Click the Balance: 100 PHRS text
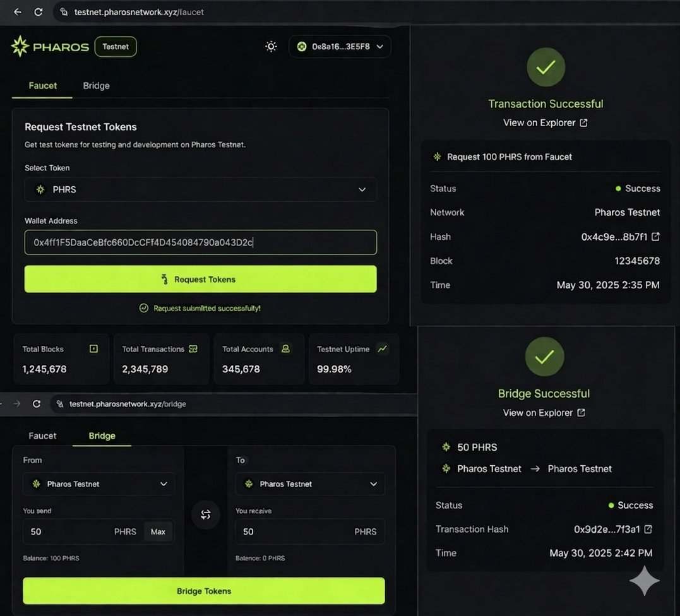The height and width of the screenshot is (616, 680). [x=51, y=558]
